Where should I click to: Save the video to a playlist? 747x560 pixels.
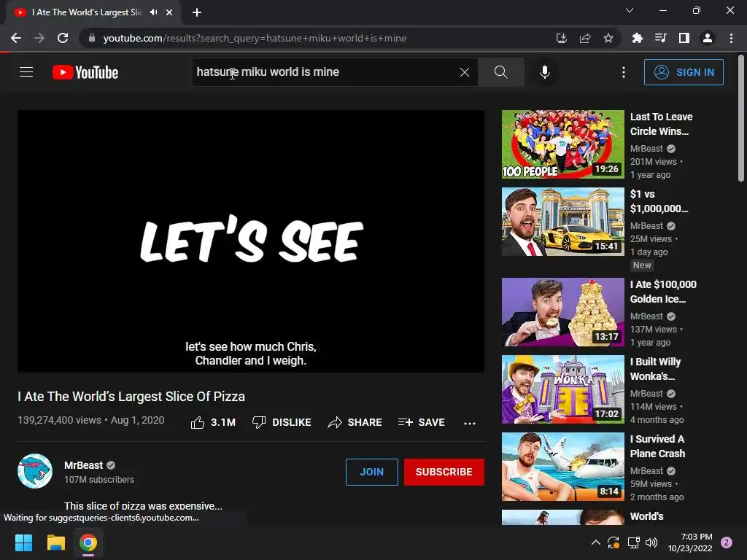(x=421, y=422)
